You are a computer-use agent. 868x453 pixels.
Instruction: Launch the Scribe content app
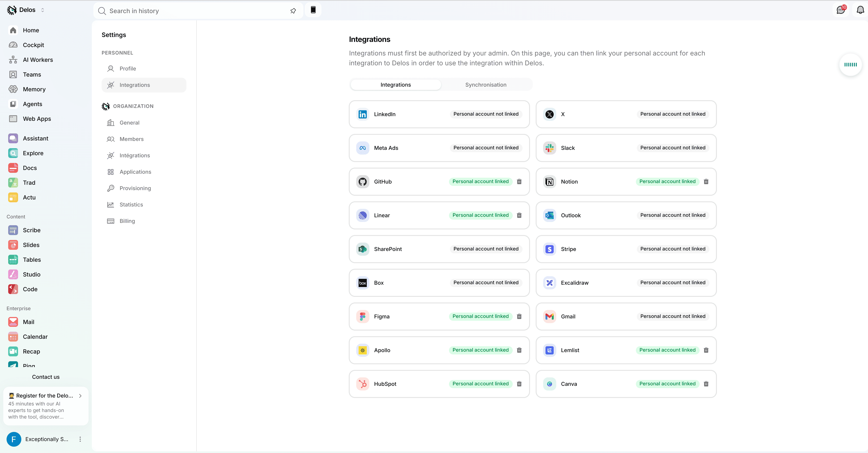point(46,230)
